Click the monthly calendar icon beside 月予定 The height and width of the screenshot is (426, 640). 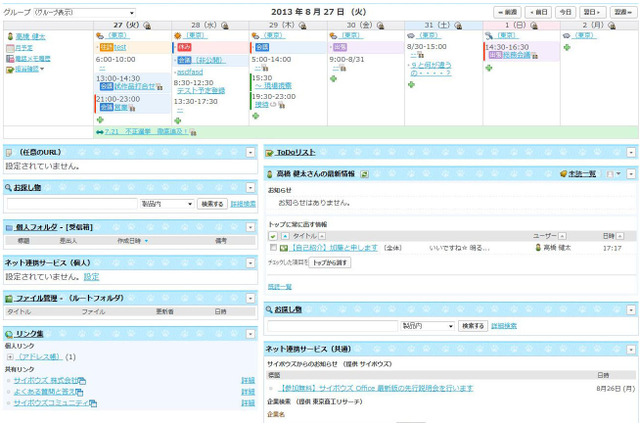(10, 48)
